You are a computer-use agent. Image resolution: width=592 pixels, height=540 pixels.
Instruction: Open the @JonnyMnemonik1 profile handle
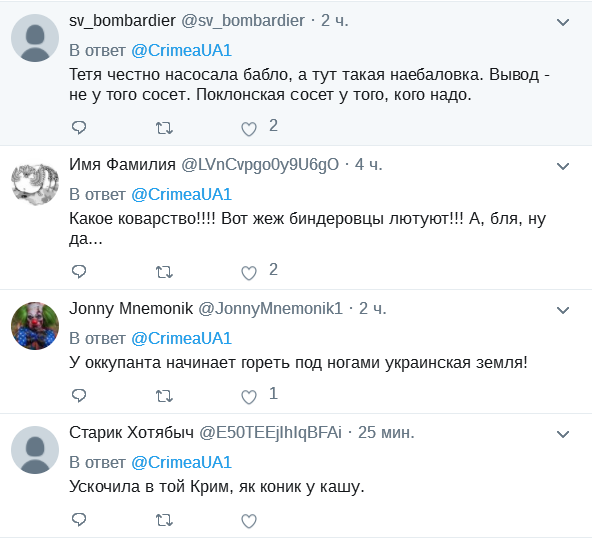point(270,309)
